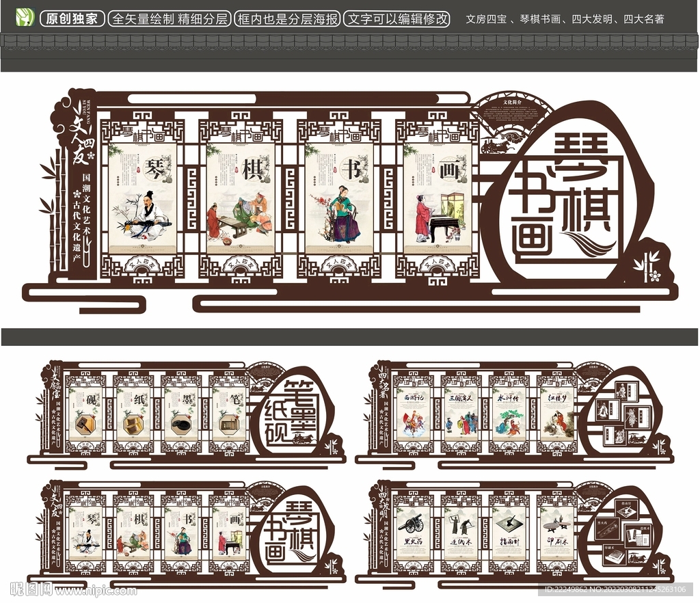The image size is (700, 603).
Task: Select the small 琴 poster
Action: (x=85, y=534)
